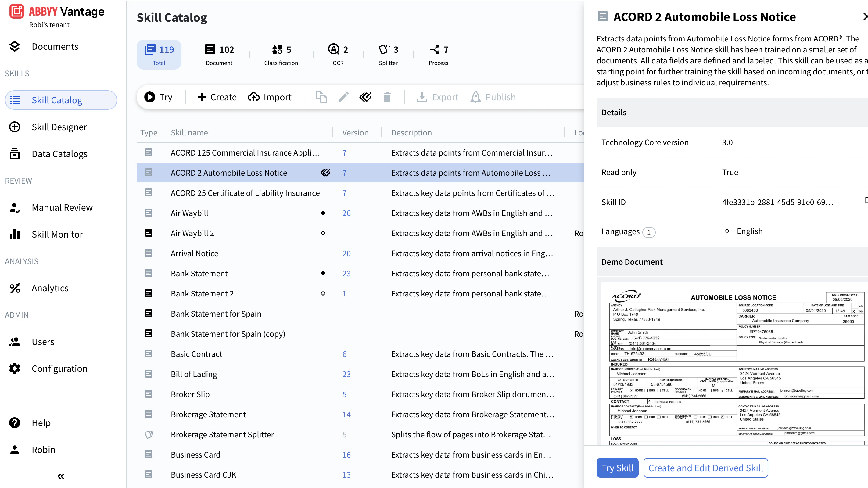Screen dimensions: 868x488
Task: Click the Users icon in sidebar
Action: 15,342
